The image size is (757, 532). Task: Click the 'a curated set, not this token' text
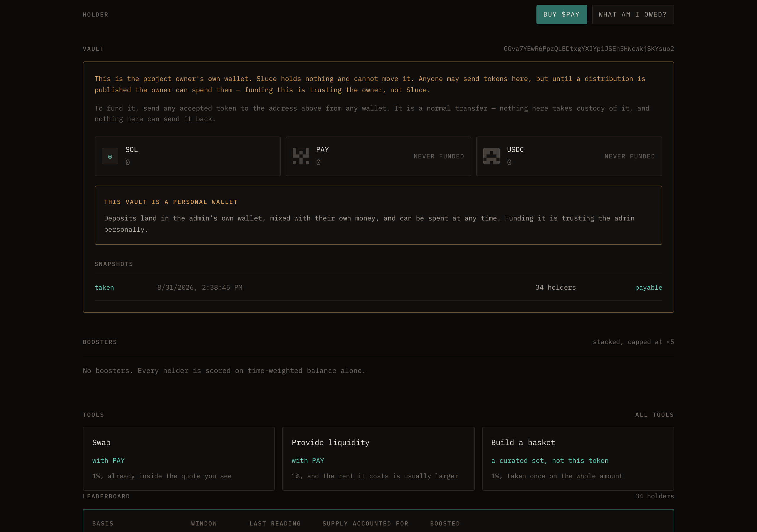550,460
